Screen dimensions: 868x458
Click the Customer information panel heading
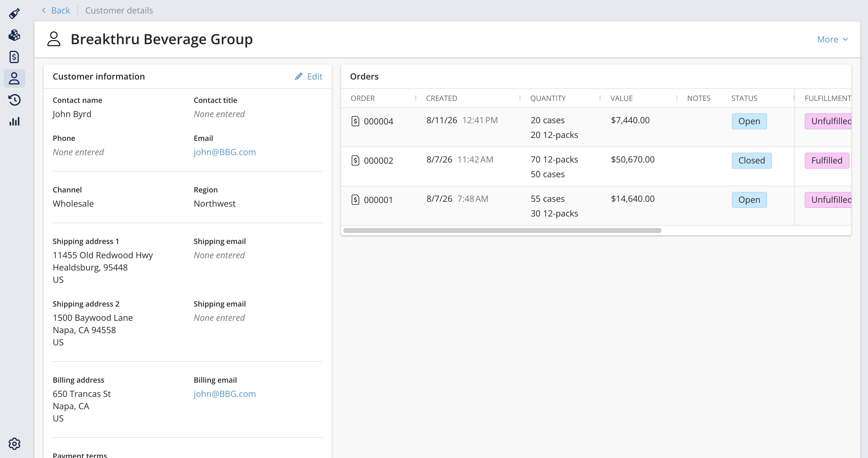tap(99, 77)
